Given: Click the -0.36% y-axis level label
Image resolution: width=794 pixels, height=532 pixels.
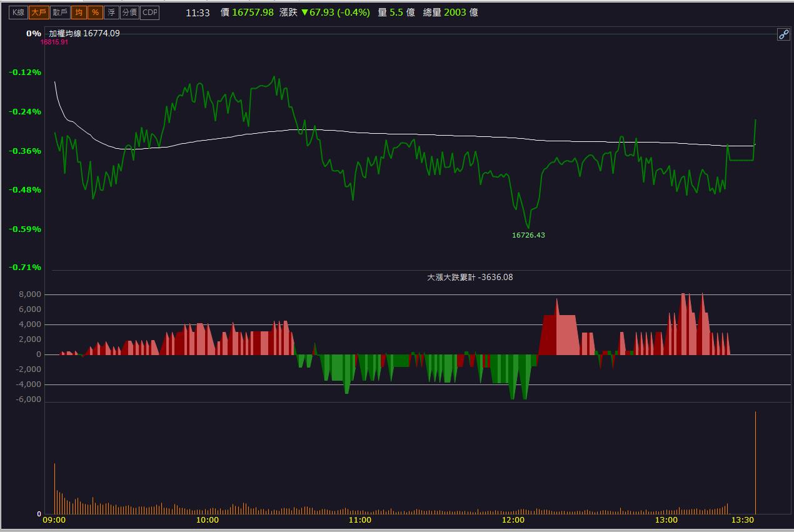Looking at the screenshot, I should pyautogui.click(x=25, y=151).
